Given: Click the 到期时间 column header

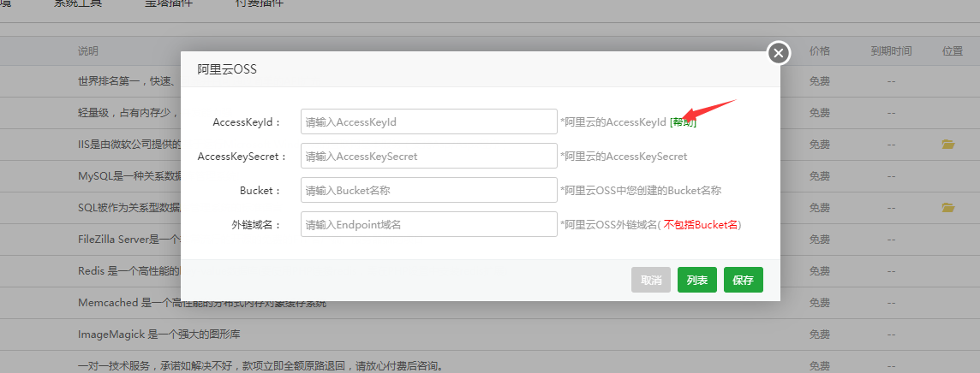Looking at the screenshot, I should click(891, 51).
